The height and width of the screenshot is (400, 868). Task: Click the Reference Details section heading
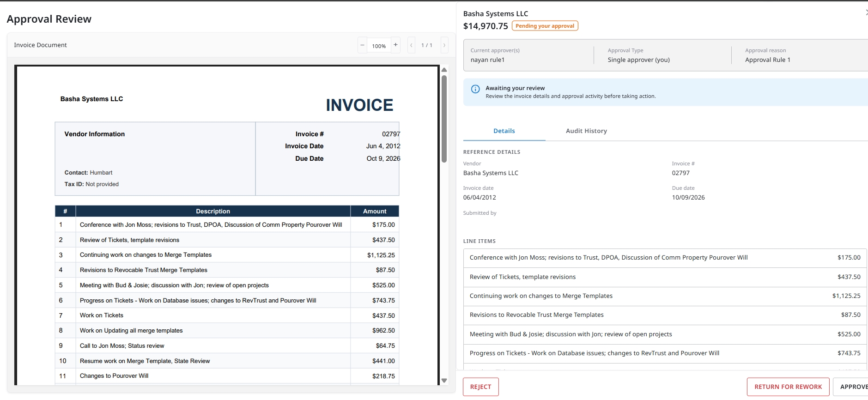(492, 152)
